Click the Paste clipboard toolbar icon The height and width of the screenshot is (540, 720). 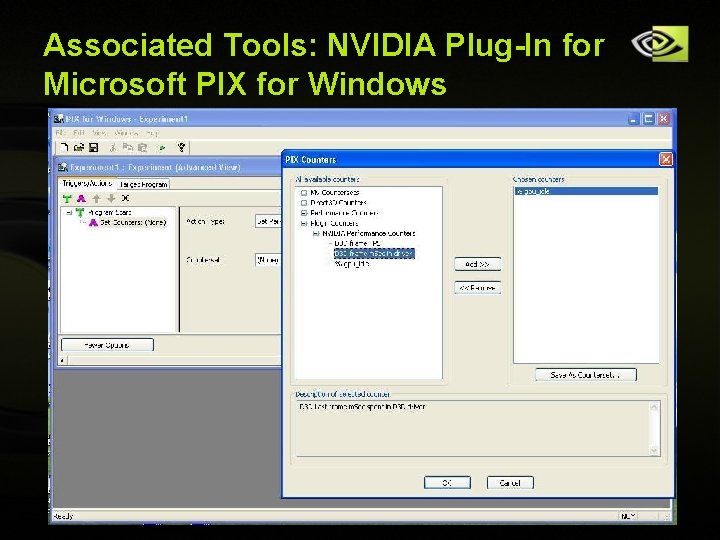click(x=142, y=147)
